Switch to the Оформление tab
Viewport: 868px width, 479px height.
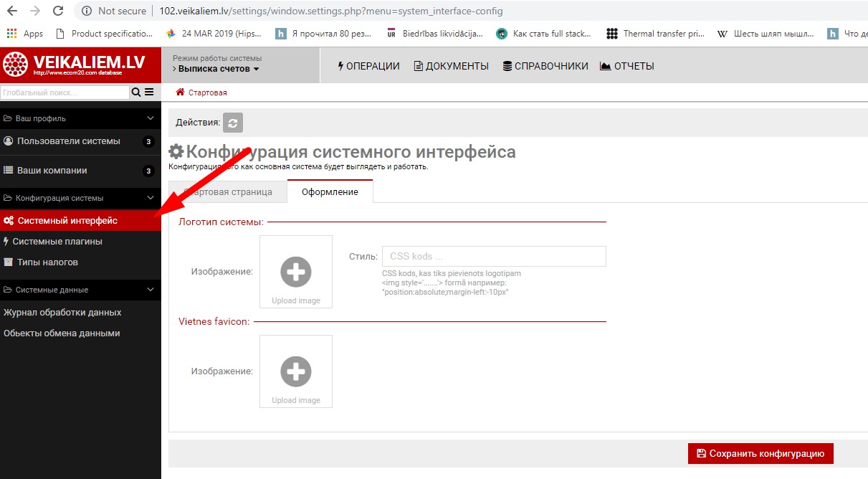pyautogui.click(x=330, y=192)
